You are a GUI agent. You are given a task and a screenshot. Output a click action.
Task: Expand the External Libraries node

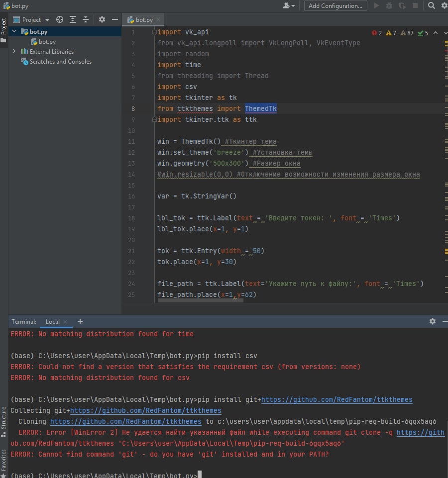tap(14, 51)
